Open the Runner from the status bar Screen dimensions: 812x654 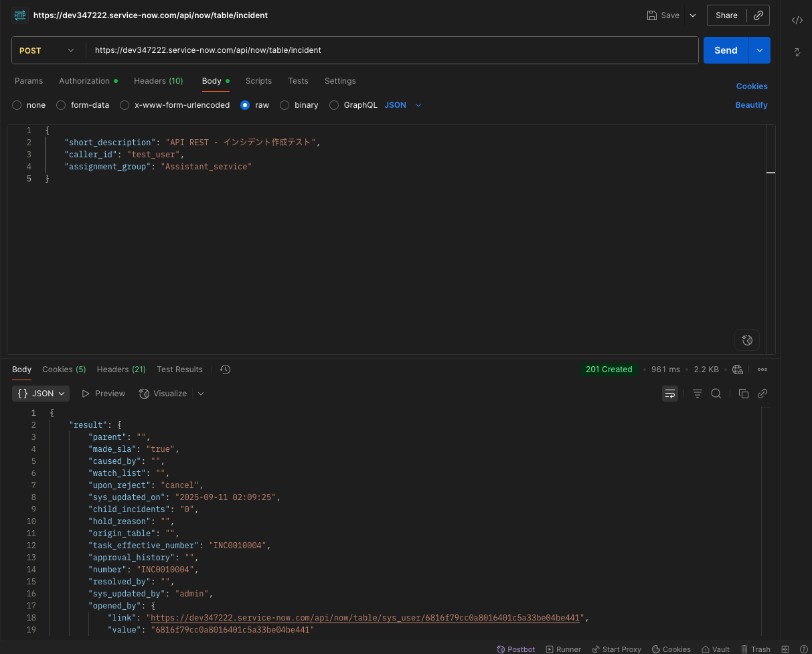click(564, 649)
